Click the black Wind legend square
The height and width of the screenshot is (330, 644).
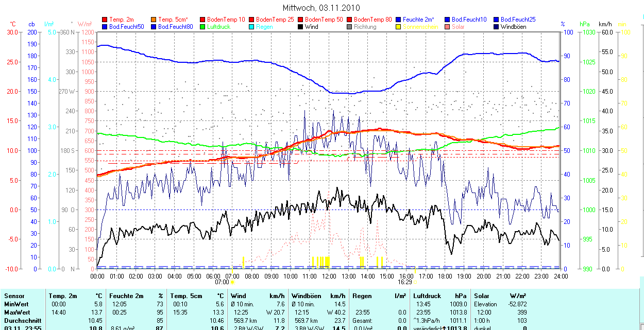click(301, 26)
